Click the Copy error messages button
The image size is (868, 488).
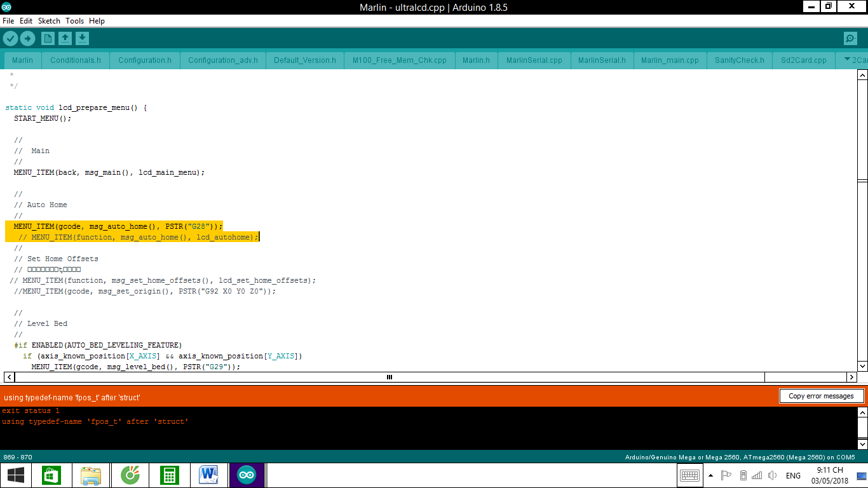pyautogui.click(x=821, y=396)
